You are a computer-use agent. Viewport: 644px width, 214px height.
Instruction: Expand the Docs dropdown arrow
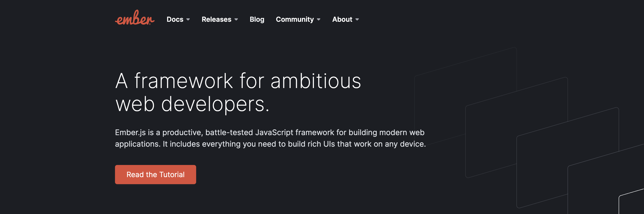(188, 20)
